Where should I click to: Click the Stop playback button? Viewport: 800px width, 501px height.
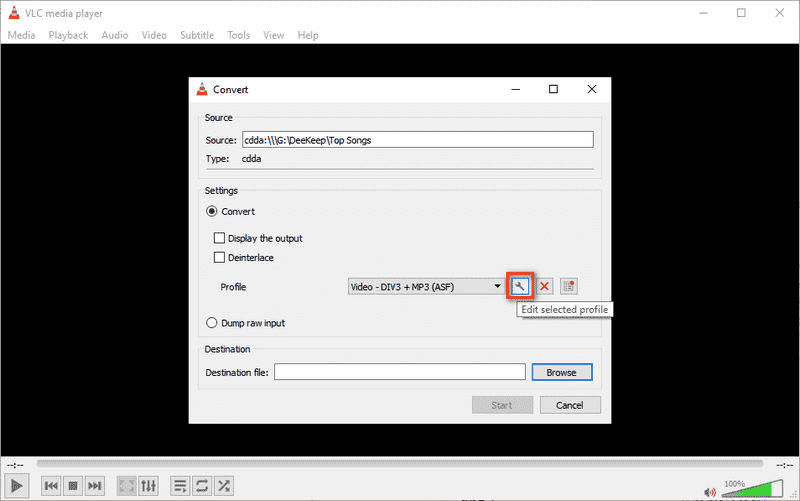click(73, 486)
